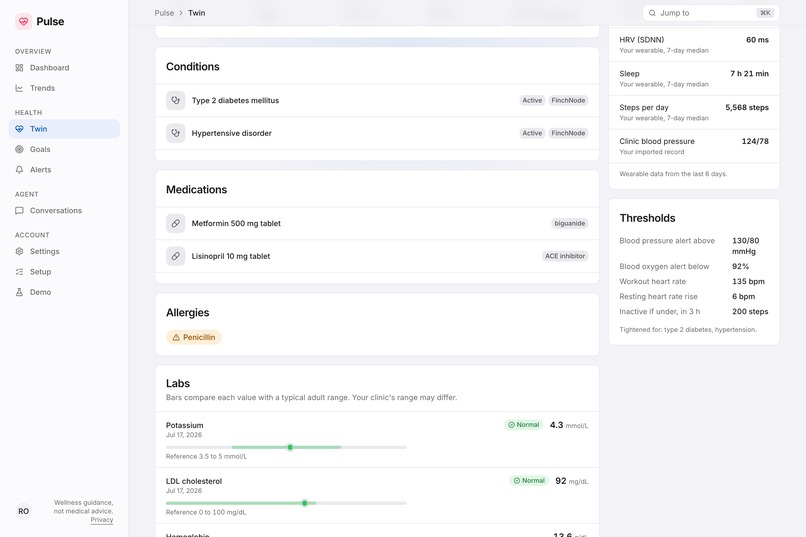The image size is (806, 537).
Task: Open Conversations with the agent
Action: tap(64, 211)
